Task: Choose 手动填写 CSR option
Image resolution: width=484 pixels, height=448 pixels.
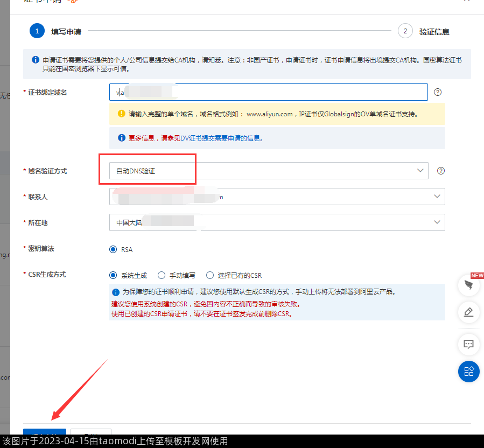Action: (162, 275)
